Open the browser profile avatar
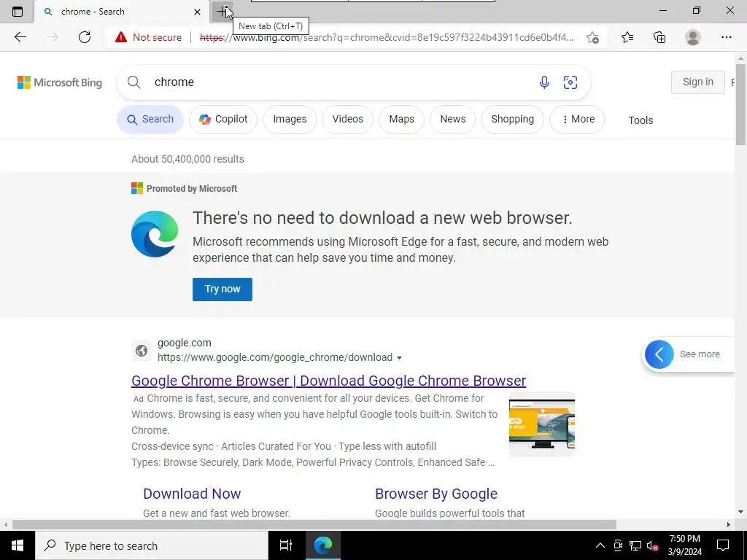This screenshot has width=747, height=560. click(x=693, y=37)
